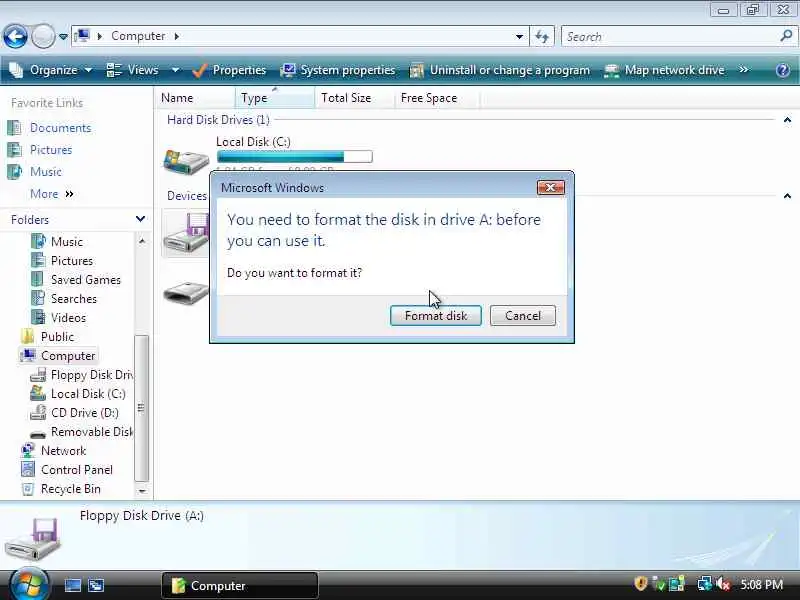Sort by Free Space column
Image resolution: width=800 pixels, height=600 pixels.
437,98
